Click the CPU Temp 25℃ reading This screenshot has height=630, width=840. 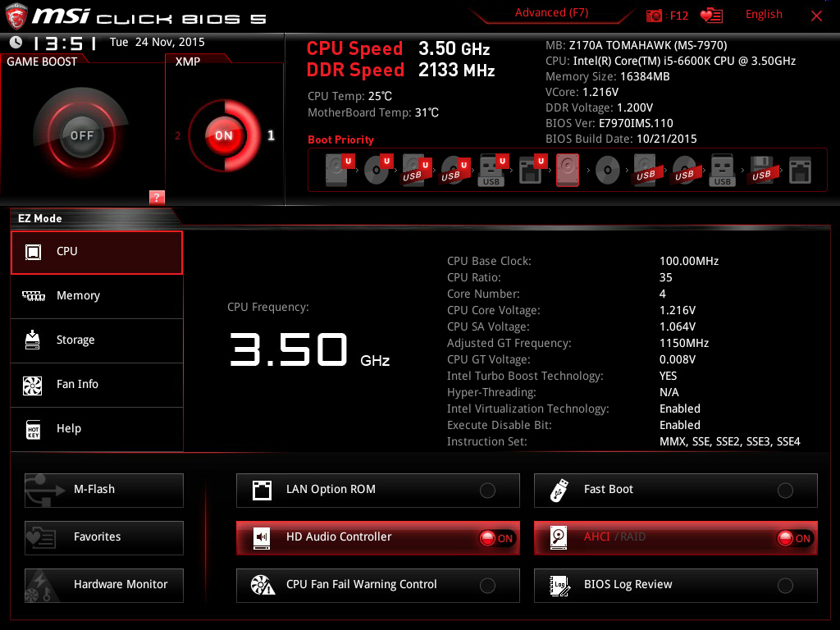[349, 96]
